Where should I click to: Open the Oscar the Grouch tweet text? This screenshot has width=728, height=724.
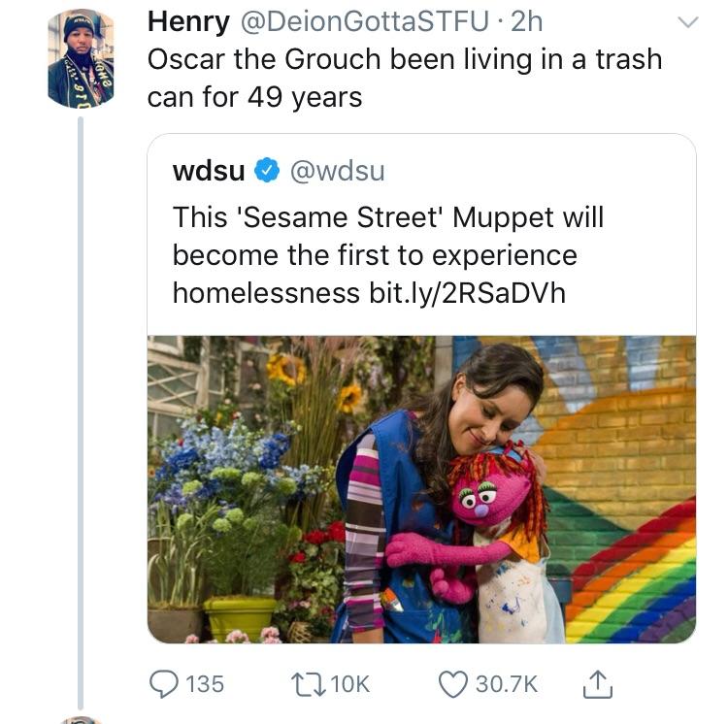[404, 78]
